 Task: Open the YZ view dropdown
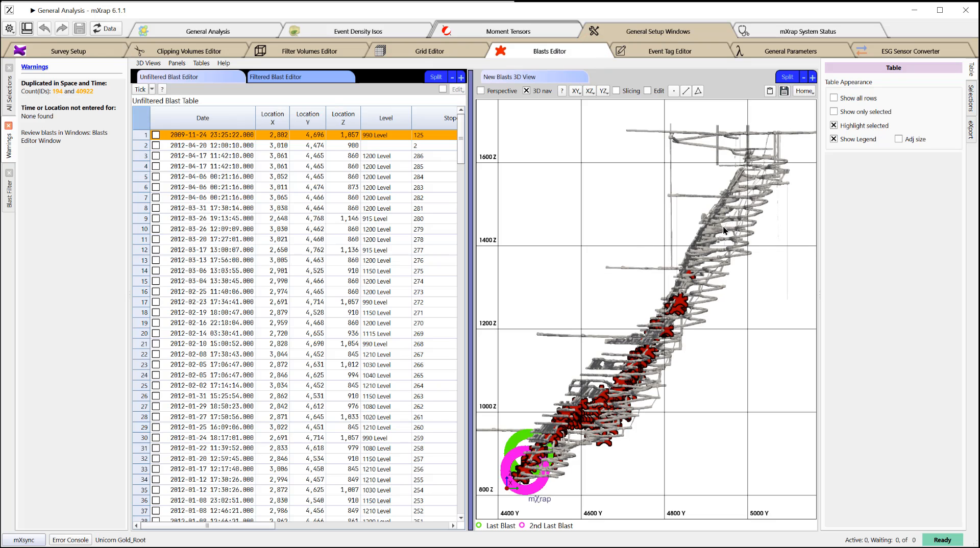coord(603,91)
